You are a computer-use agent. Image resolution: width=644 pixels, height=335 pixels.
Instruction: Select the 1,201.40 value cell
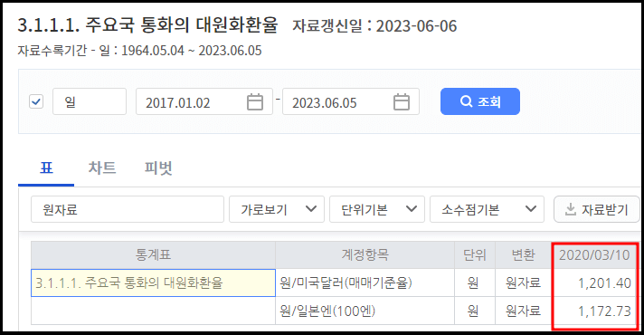click(594, 282)
